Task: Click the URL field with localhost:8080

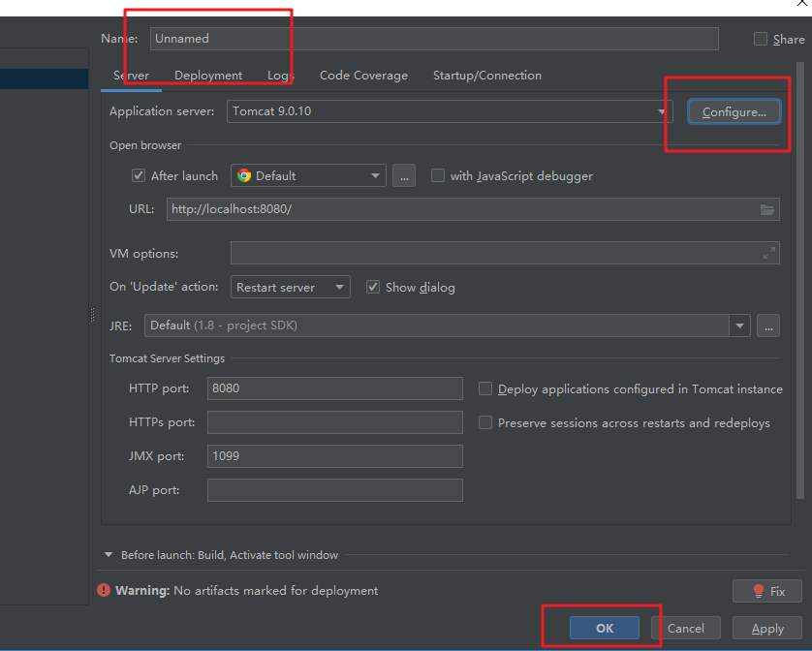Action: (x=473, y=209)
